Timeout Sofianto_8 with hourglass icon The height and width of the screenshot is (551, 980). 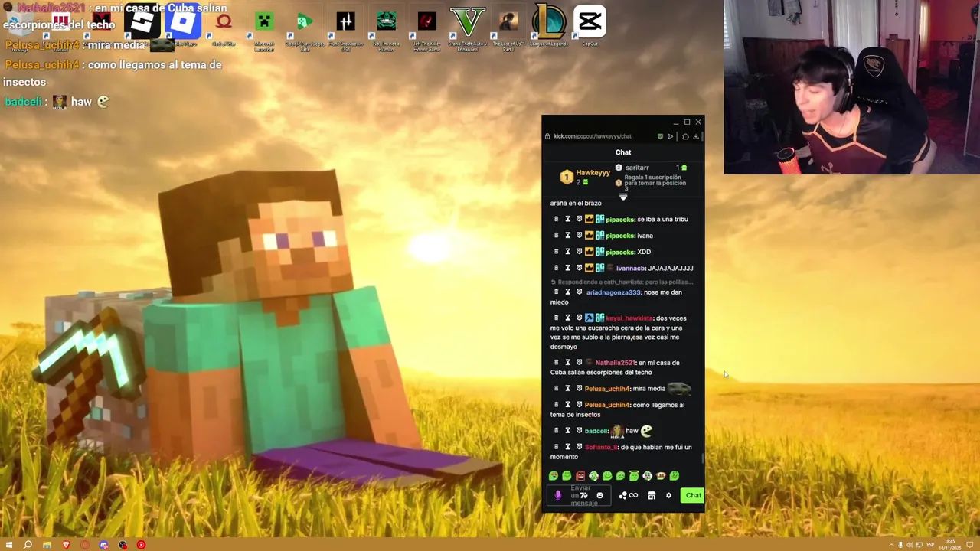point(567,447)
